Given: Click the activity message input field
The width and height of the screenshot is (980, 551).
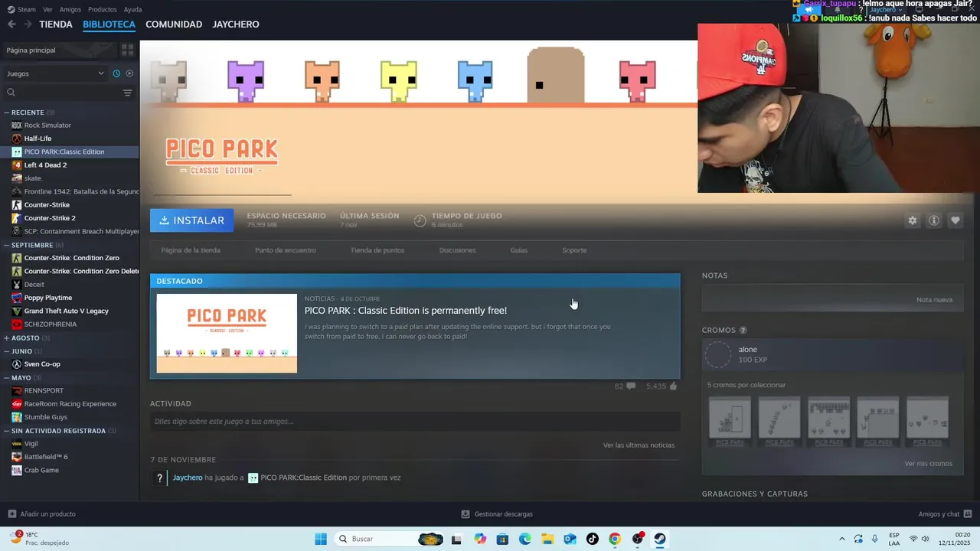Looking at the screenshot, I should [415, 422].
